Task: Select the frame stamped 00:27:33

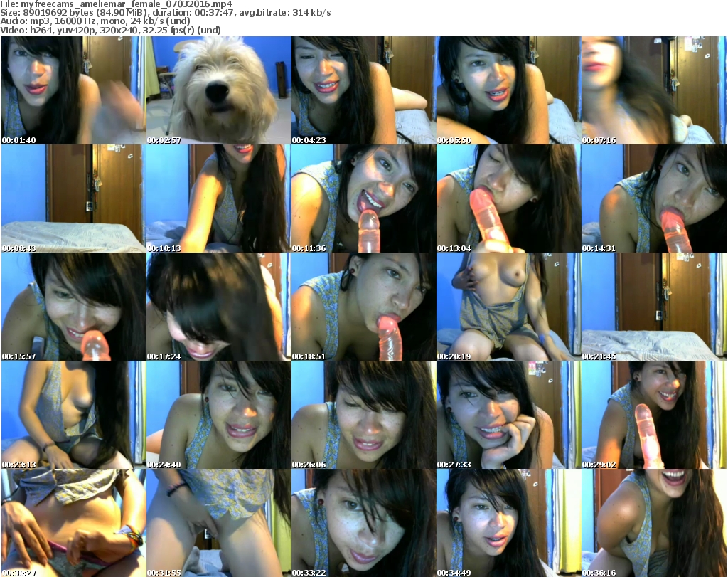Action: pyautogui.click(x=508, y=415)
